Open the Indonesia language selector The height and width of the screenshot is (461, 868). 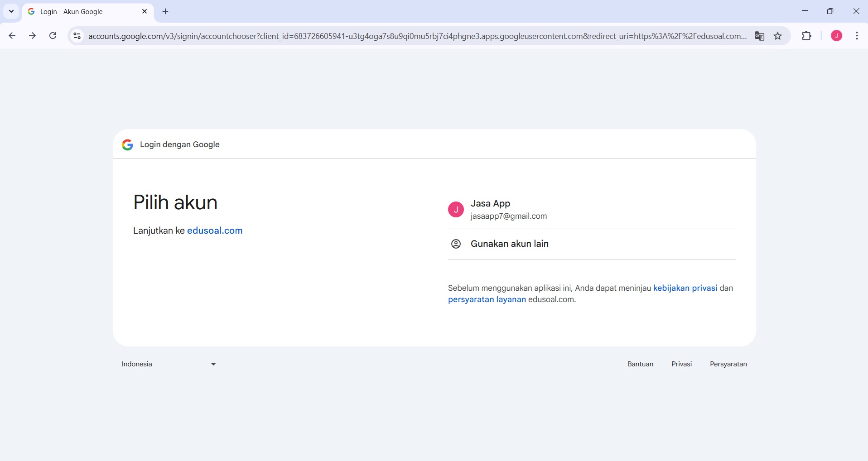point(168,364)
